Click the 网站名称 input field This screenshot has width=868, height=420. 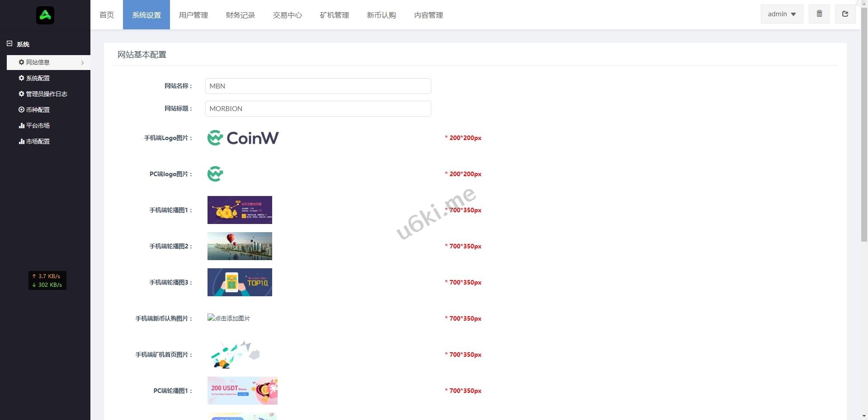tap(318, 86)
